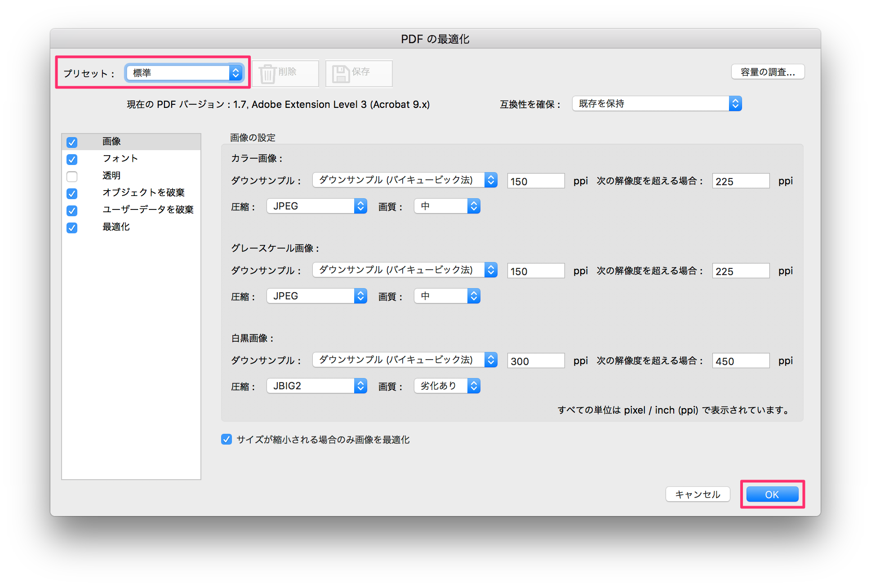Viewport: 871px width, 588px height.
Task: Click the pixel / inch (ppi) units note
Action: click(x=674, y=410)
